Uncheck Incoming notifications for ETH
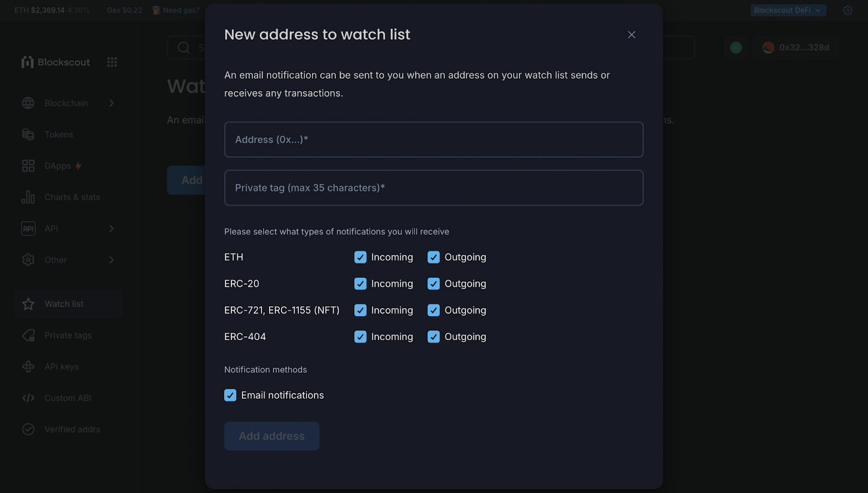The image size is (868, 493). (x=360, y=257)
